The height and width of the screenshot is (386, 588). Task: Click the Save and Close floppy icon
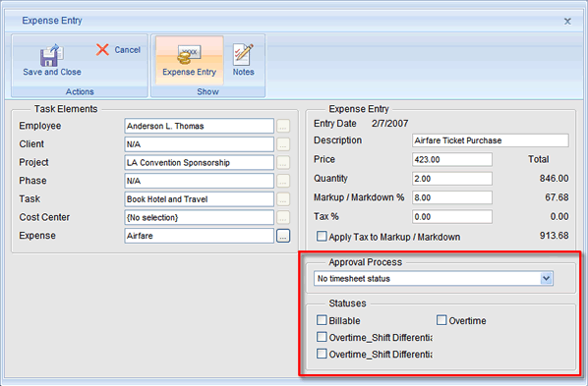click(52, 55)
